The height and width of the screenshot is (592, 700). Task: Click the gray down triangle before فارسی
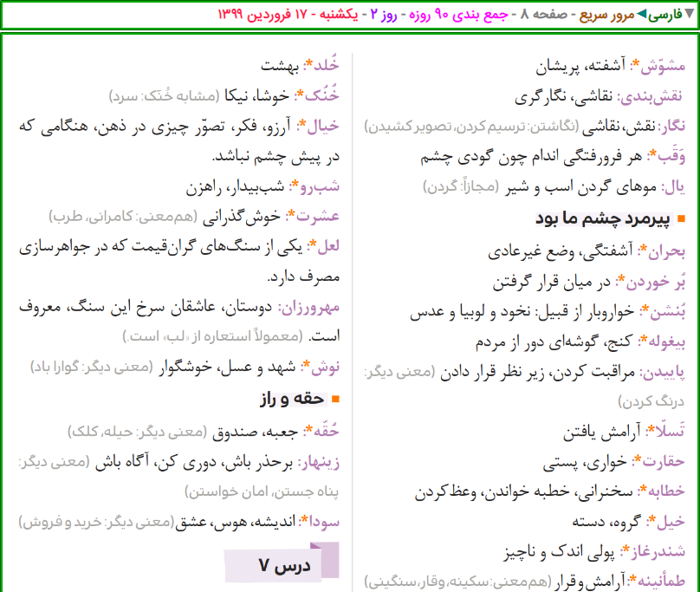point(690,14)
